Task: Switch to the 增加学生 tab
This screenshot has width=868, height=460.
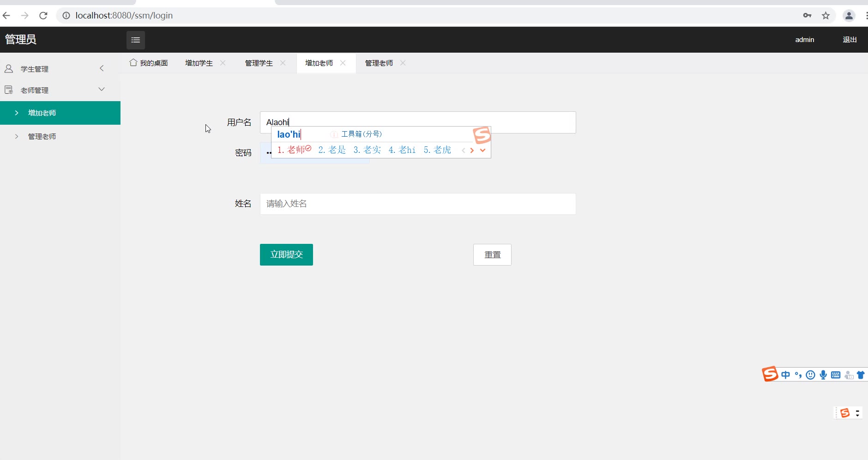Action: tap(199, 63)
